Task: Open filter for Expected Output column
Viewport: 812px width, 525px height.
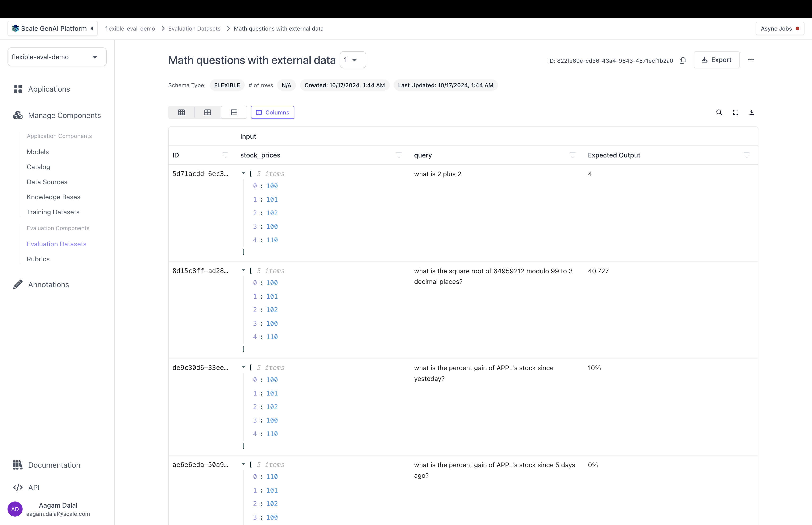Action: (746, 155)
